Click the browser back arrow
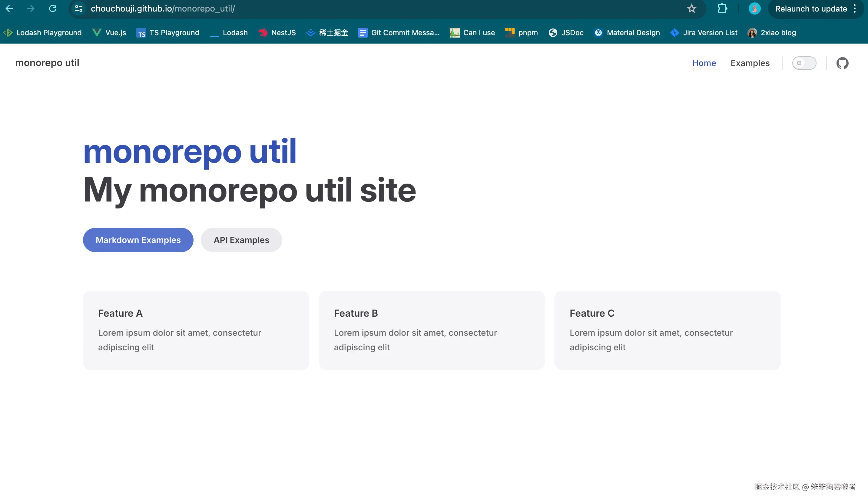The width and height of the screenshot is (868, 503). (x=9, y=8)
